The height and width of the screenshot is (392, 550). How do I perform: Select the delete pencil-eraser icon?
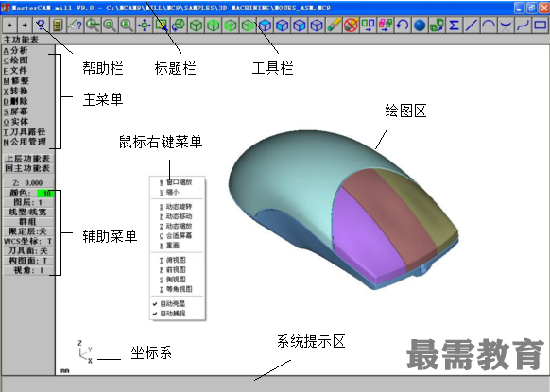pos(334,26)
